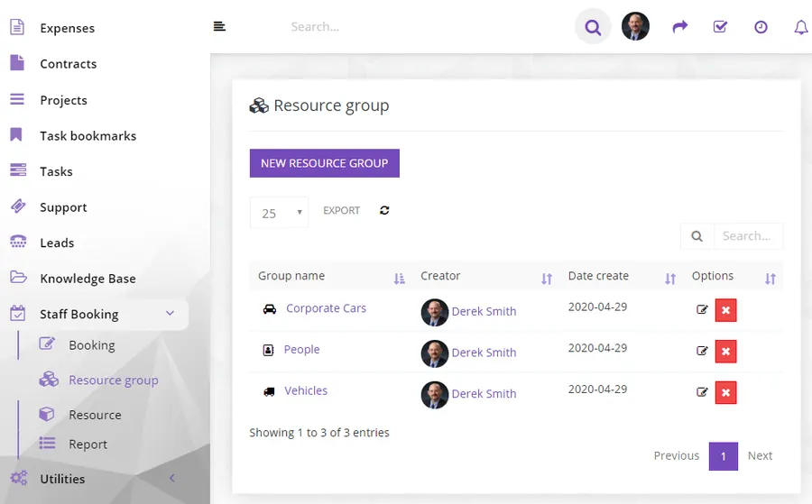Open notifications bell icon
Image resolution: width=812 pixels, height=504 pixels.
click(x=801, y=27)
